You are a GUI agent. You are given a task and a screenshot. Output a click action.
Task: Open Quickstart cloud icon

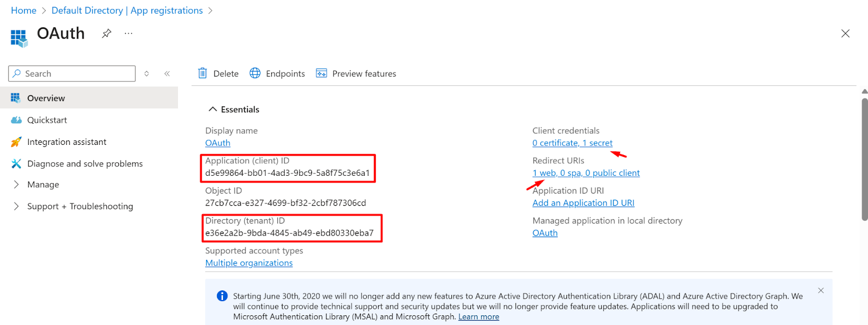(x=16, y=120)
